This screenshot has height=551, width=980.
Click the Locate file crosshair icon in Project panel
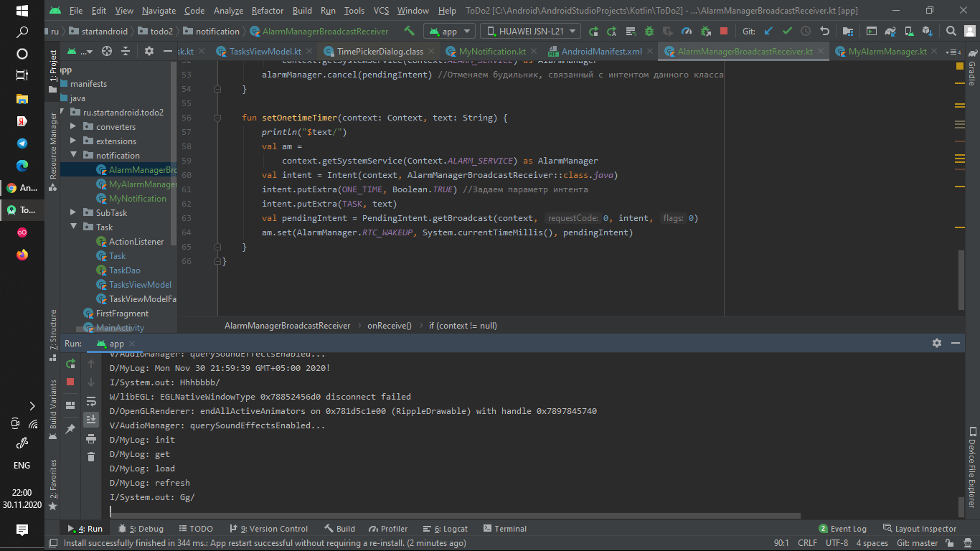point(107,51)
